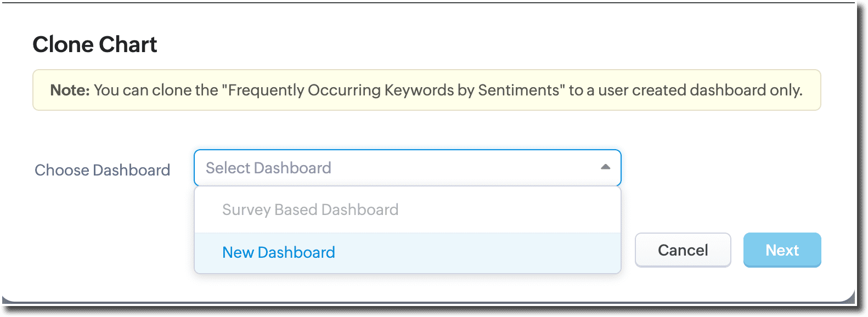Click empty area right of Survey Based Dashboard

[510, 210]
